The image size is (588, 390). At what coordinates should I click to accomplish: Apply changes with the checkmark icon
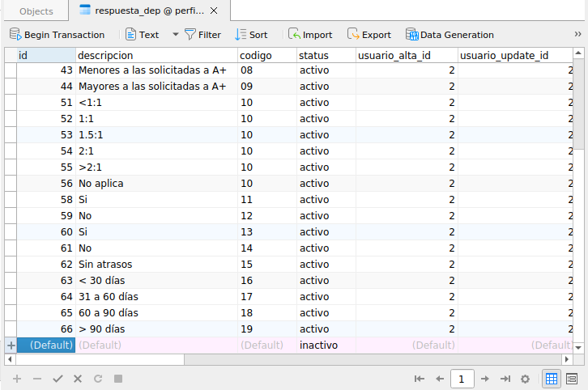[58, 378]
